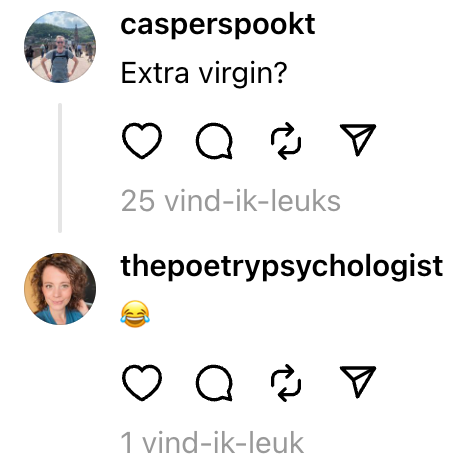Click the "Extra virgin?" comment text

coord(204,73)
